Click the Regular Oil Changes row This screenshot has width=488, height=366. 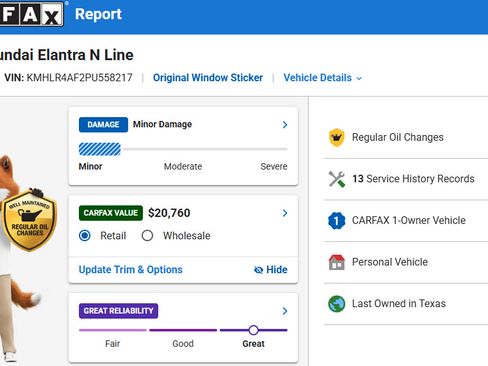[406, 137]
